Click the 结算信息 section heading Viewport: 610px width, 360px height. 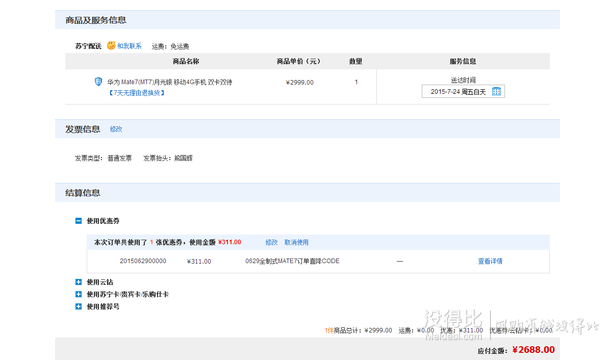[82, 193]
